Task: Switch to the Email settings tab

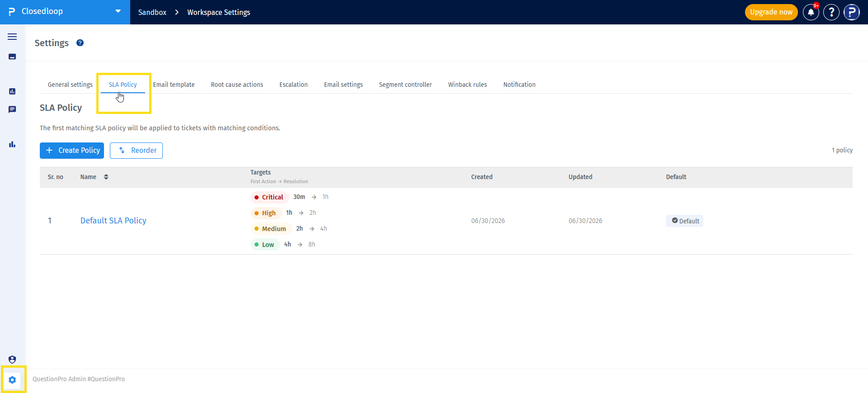Action: tap(344, 85)
